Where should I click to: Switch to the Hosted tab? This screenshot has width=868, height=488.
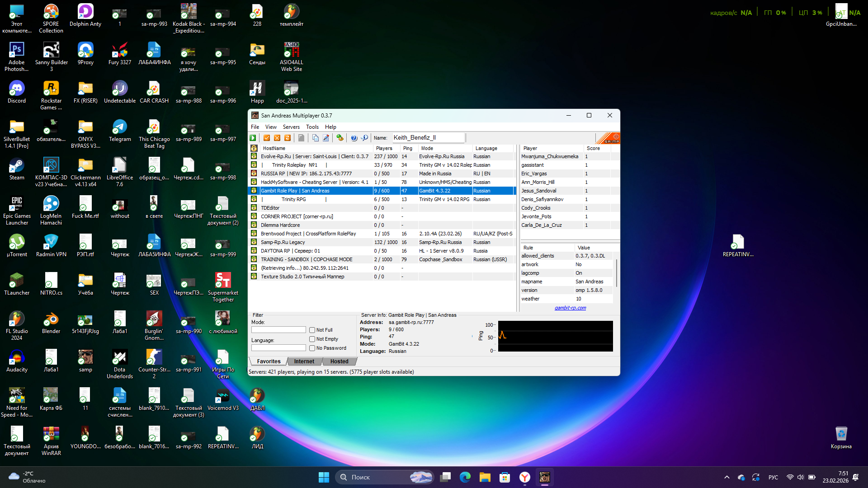(339, 361)
